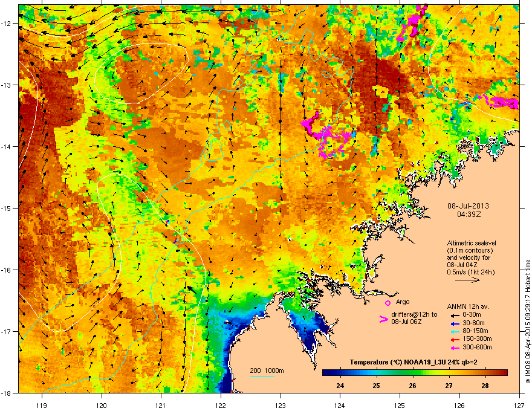This screenshot has height=411, width=532.
Task: Click the '150-300m' depth label
Action: point(477,339)
